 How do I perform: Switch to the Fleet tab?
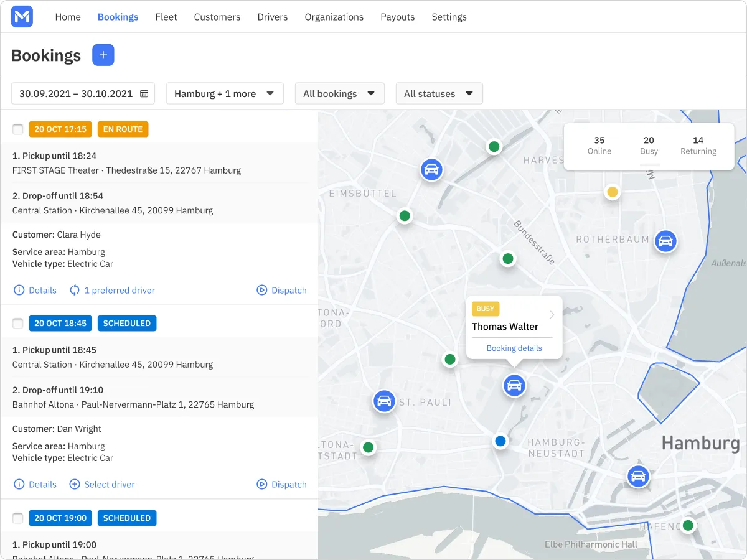pyautogui.click(x=166, y=17)
